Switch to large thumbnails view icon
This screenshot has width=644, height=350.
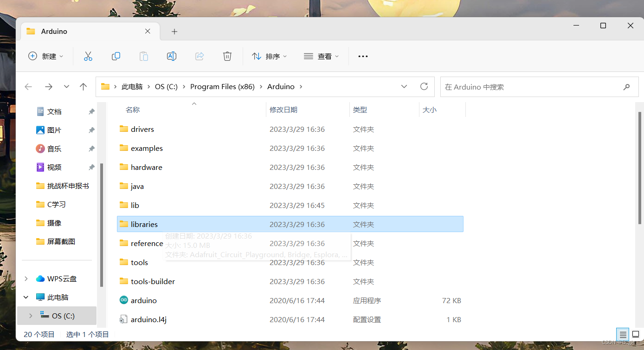pyautogui.click(x=636, y=334)
